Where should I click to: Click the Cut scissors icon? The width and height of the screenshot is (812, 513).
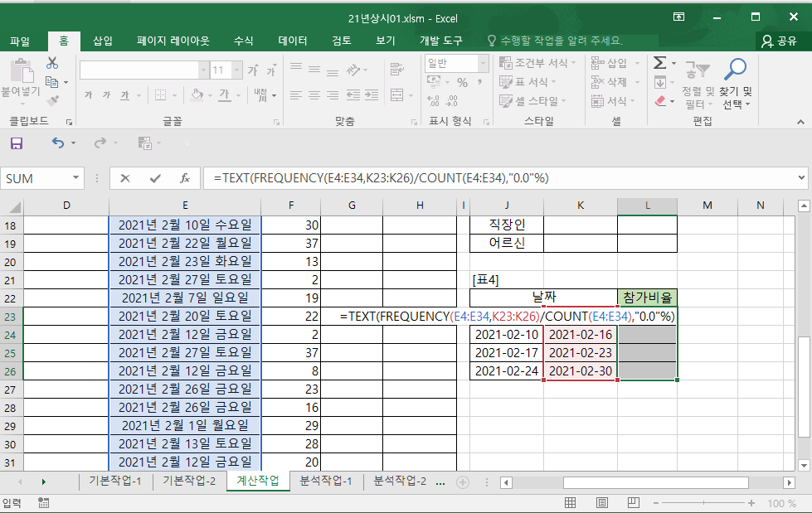(x=52, y=63)
